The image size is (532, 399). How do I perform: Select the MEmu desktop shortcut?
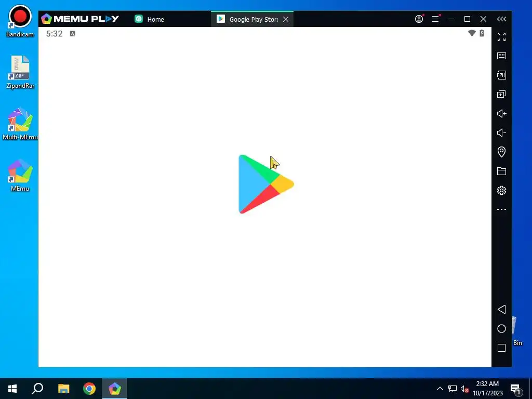coord(20,176)
